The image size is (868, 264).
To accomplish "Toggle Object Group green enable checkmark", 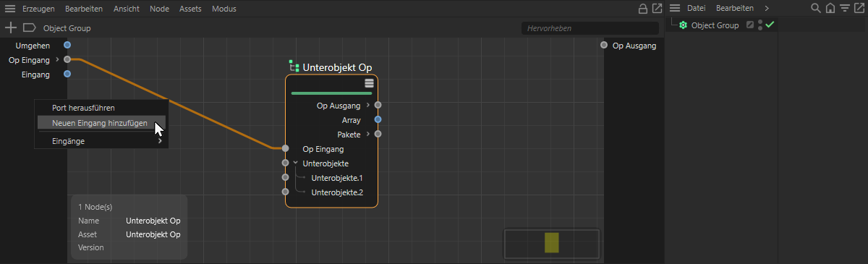I will 770,25.
